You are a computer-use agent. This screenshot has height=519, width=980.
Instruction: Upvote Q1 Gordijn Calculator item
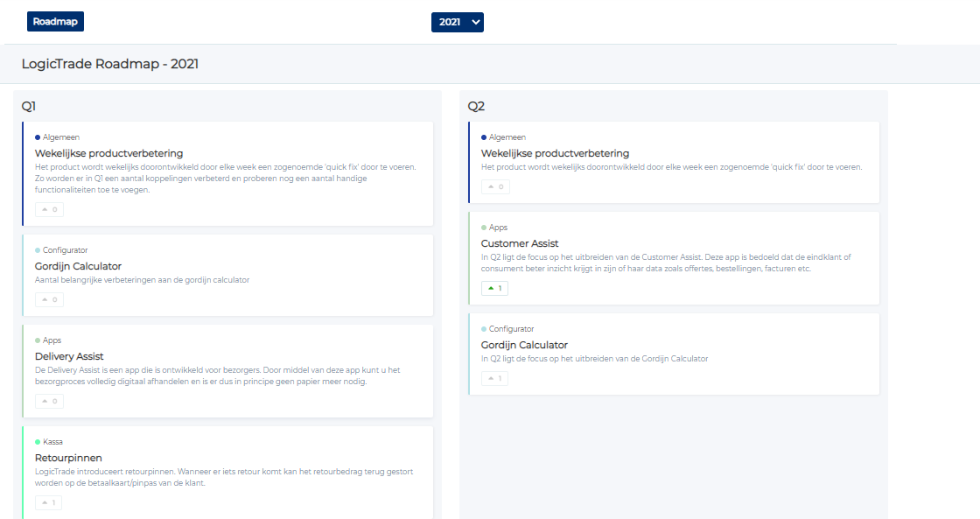point(49,299)
